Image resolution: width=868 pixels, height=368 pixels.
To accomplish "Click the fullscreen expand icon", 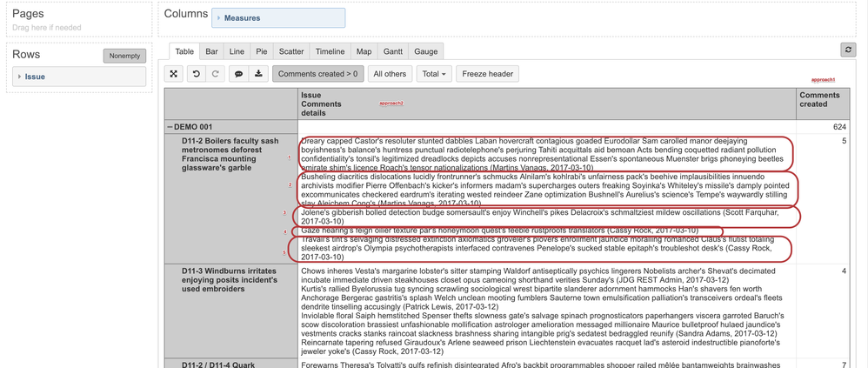I will pos(173,74).
